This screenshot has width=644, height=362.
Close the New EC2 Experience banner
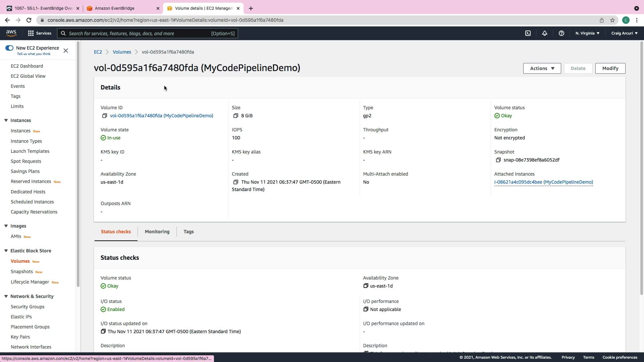(66, 51)
